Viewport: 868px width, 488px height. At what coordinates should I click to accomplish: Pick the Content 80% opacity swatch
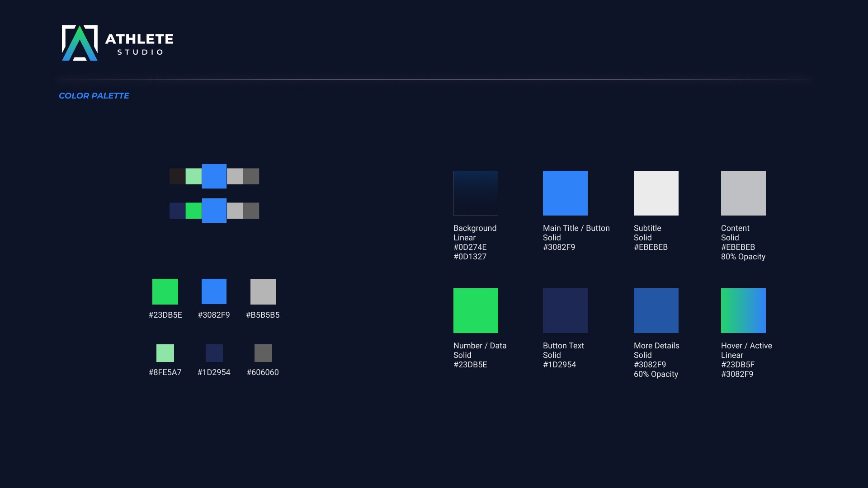tap(743, 193)
